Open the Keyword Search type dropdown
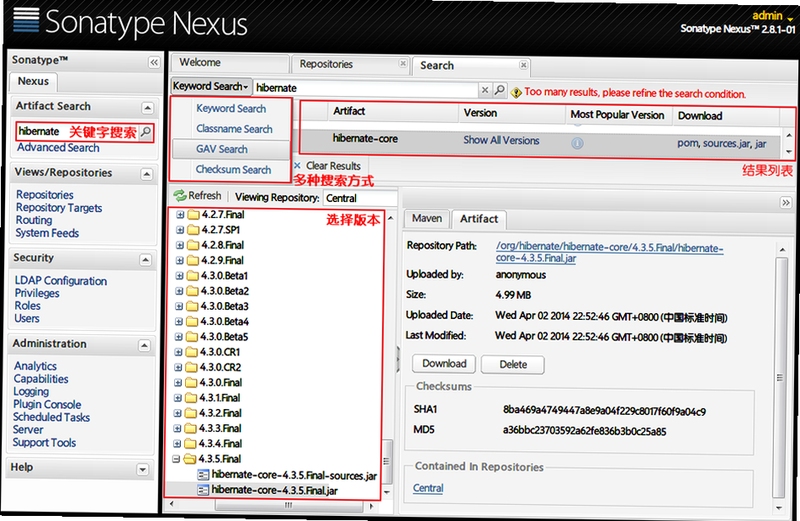This screenshot has width=800, height=521. [x=211, y=86]
